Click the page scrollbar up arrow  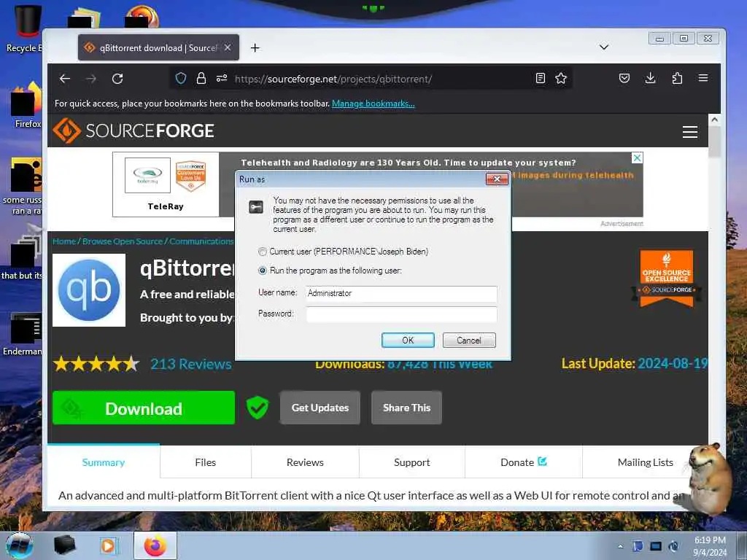(714, 120)
